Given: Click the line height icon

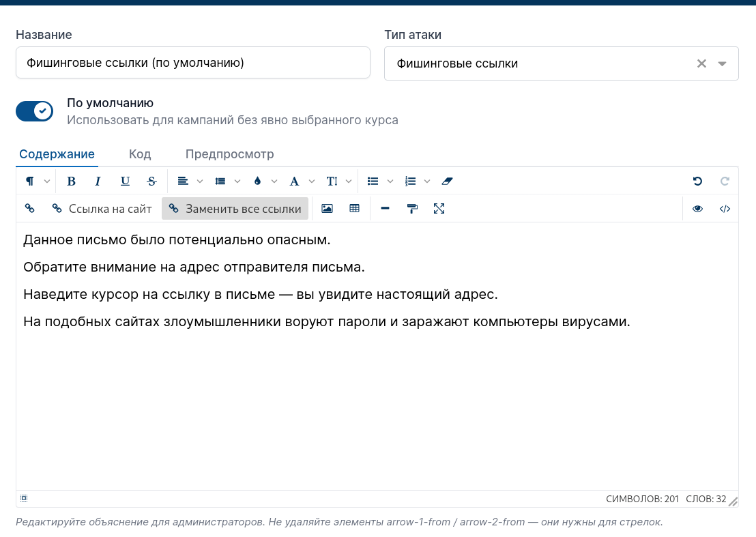Looking at the screenshot, I should point(220,182).
